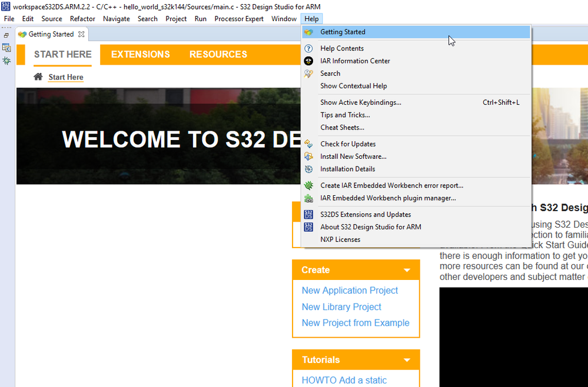The width and height of the screenshot is (588, 387).
Task: Choose Help Contents menu entry
Action: point(416,48)
